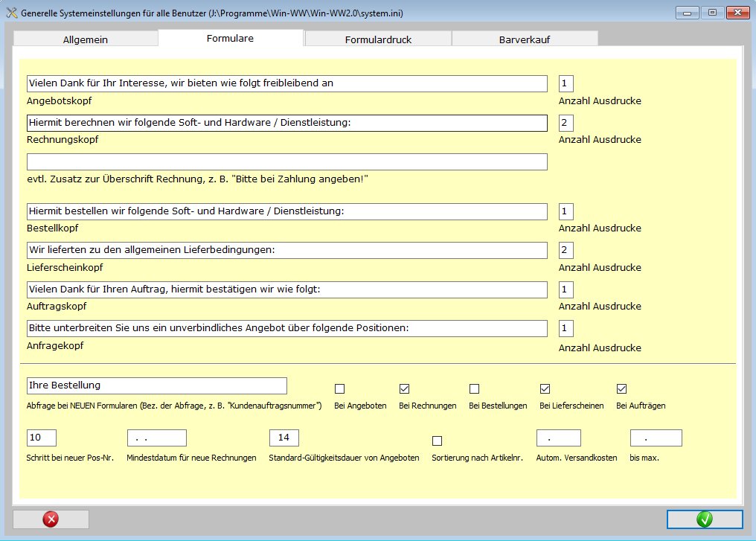
Task: Click the Anfragekopf text field
Action: coord(287,328)
